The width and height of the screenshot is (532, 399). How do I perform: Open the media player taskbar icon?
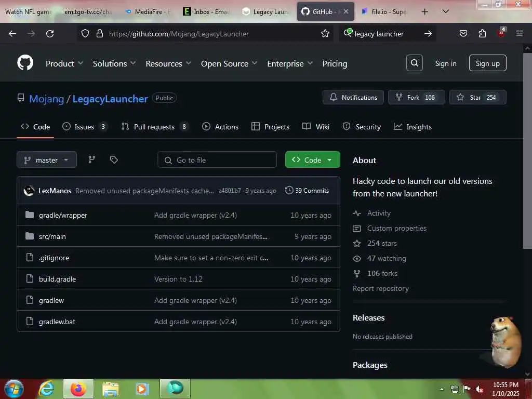tap(142, 389)
